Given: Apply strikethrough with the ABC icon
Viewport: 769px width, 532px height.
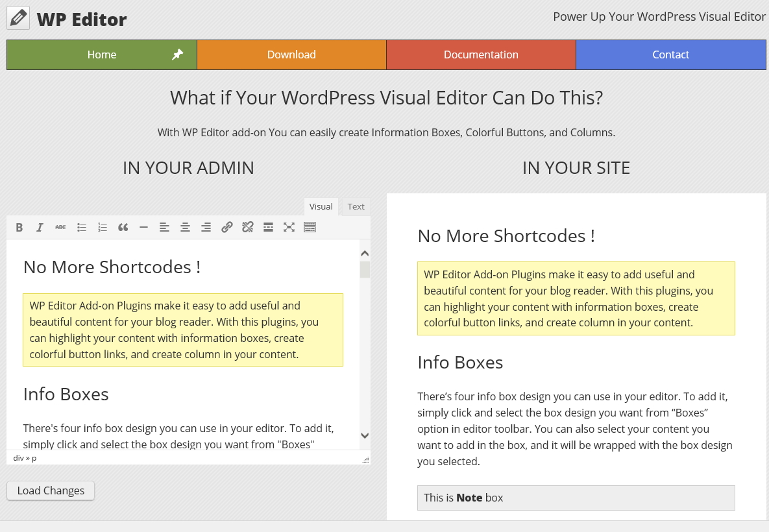Looking at the screenshot, I should coord(60,228).
